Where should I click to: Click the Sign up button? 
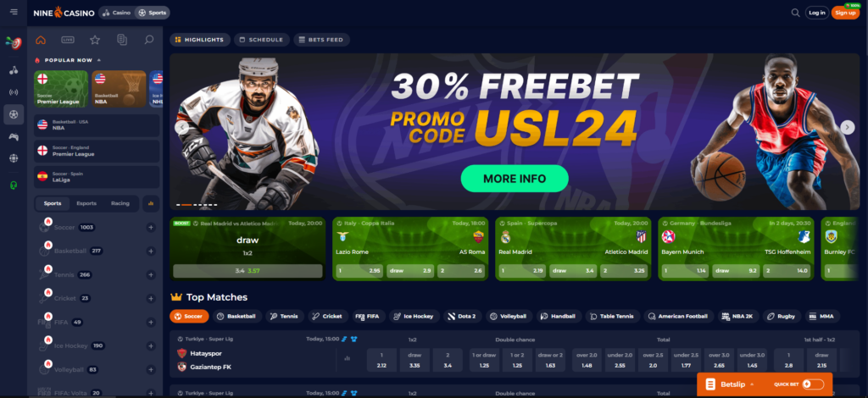[845, 13]
